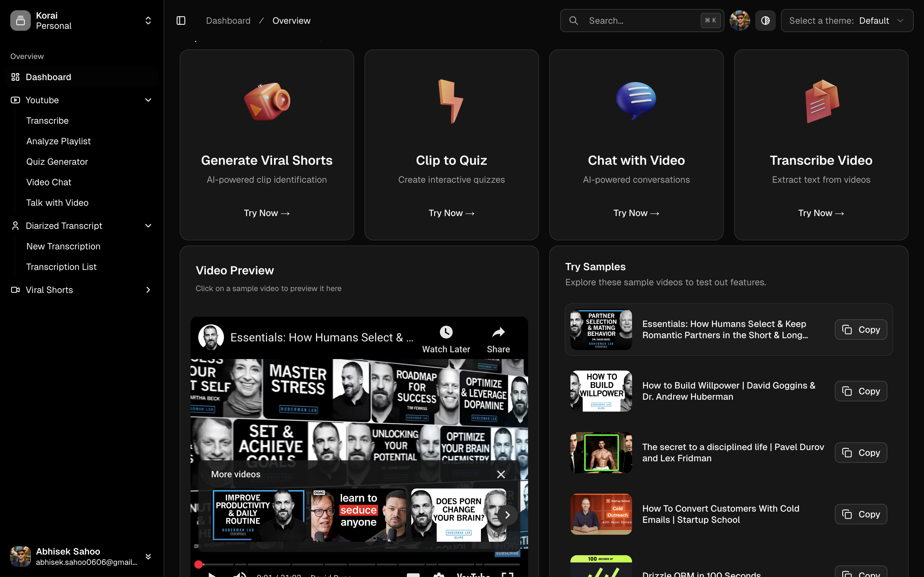Click the Search input field
924x577 pixels.
pos(641,21)
